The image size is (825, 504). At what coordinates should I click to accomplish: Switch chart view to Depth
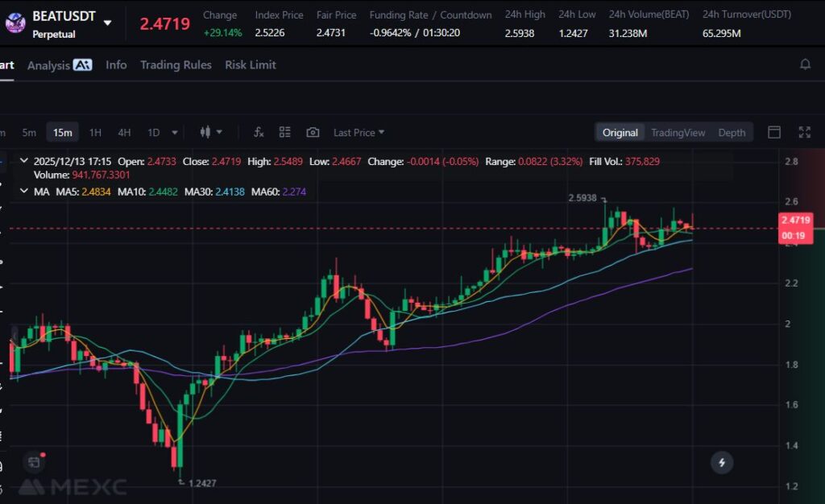732,133
